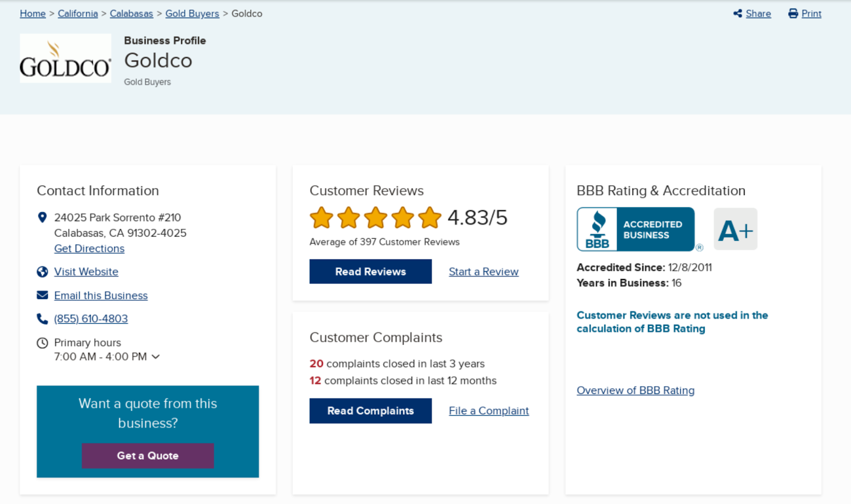Click the Share icon
The image size is (851, 504).
(738, 14)
